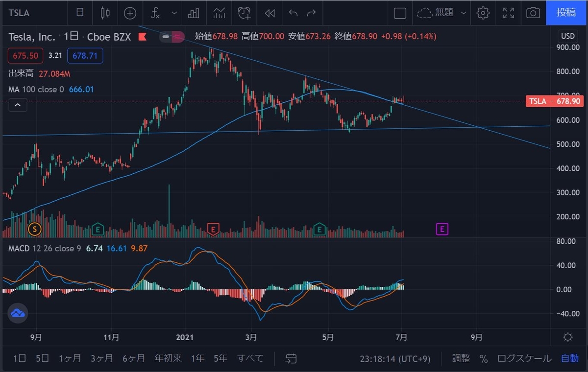
Task: Click the blue cloud logo icon
Action: 18,313
